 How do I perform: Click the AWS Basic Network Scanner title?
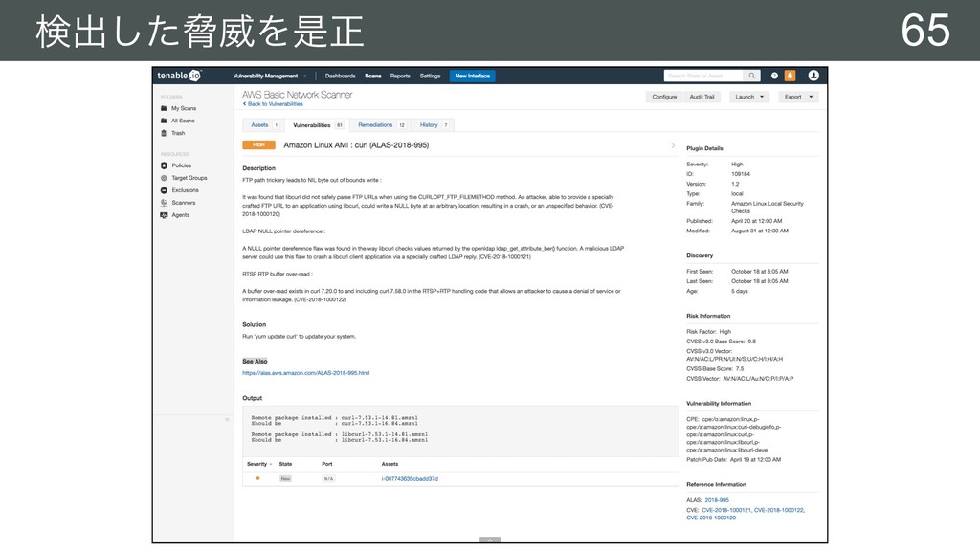[297, 95]
